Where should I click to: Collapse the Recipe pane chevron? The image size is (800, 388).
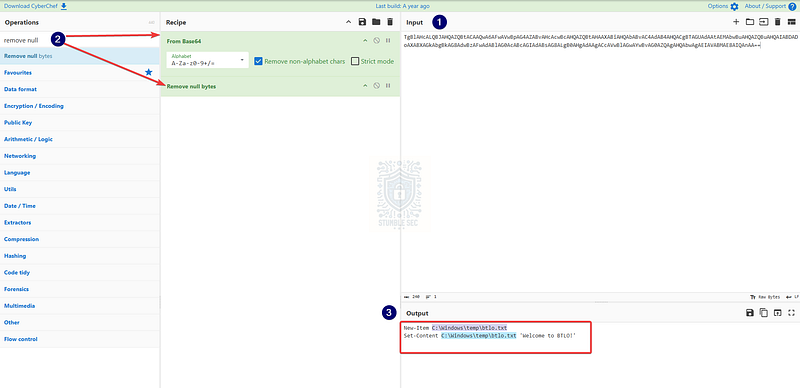pyautogui.click(x=348, y=22)
